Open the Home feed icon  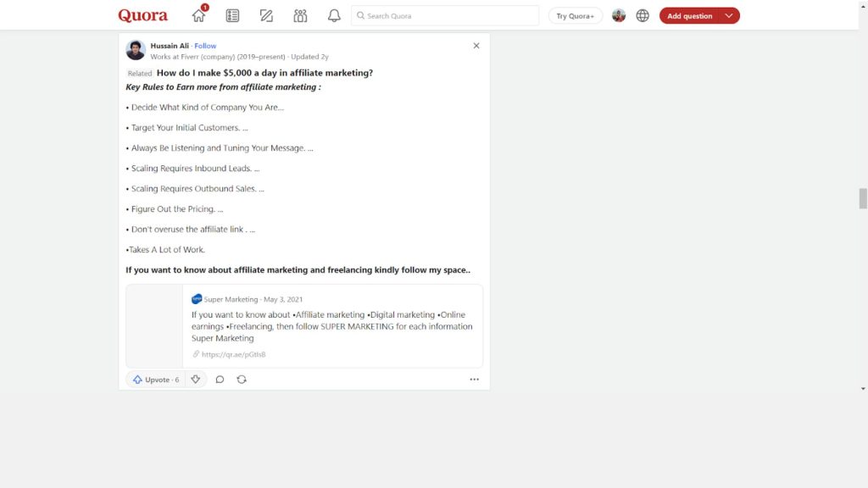(x=198, y=15)
